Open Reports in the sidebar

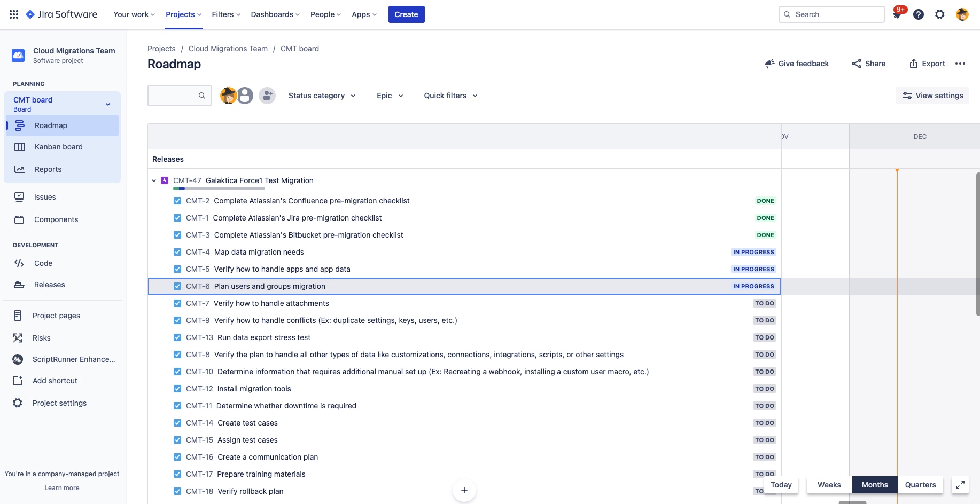pos(48,169)
